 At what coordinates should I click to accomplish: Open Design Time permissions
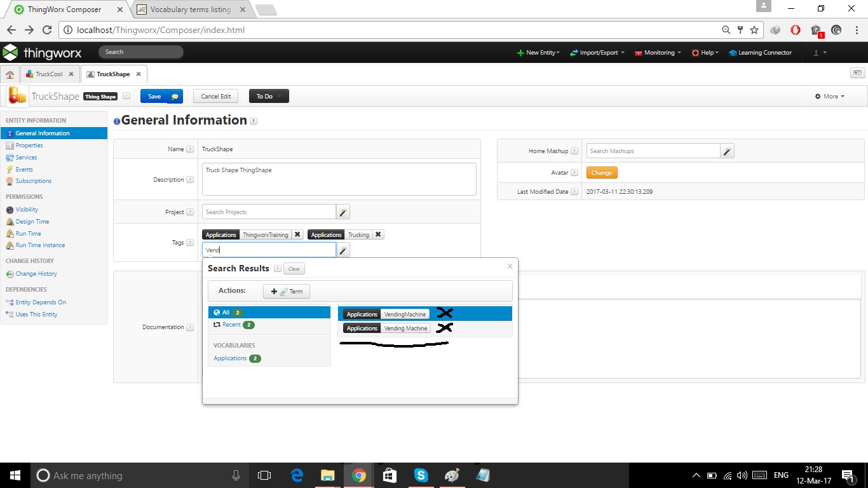click(x=32, y=222)
